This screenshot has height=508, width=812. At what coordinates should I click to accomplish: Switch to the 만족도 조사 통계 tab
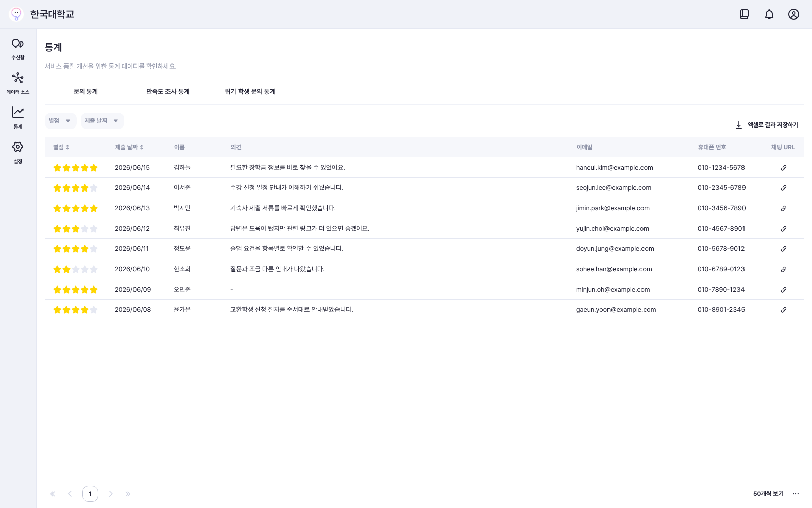point(168,92)
